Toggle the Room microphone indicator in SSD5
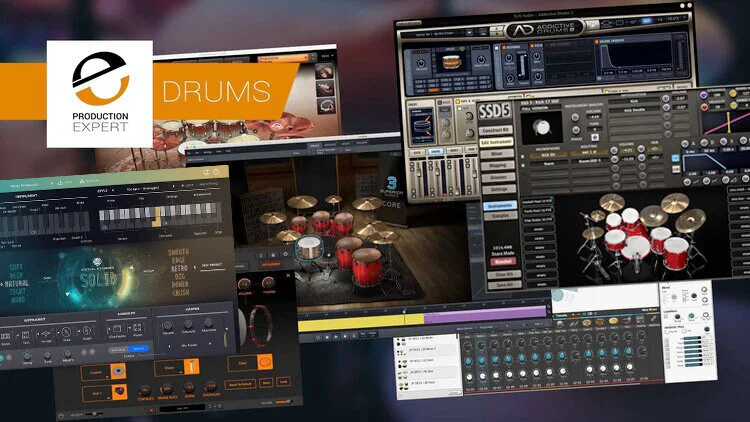This screenshot has width=750, height=422. click(522, 164)
